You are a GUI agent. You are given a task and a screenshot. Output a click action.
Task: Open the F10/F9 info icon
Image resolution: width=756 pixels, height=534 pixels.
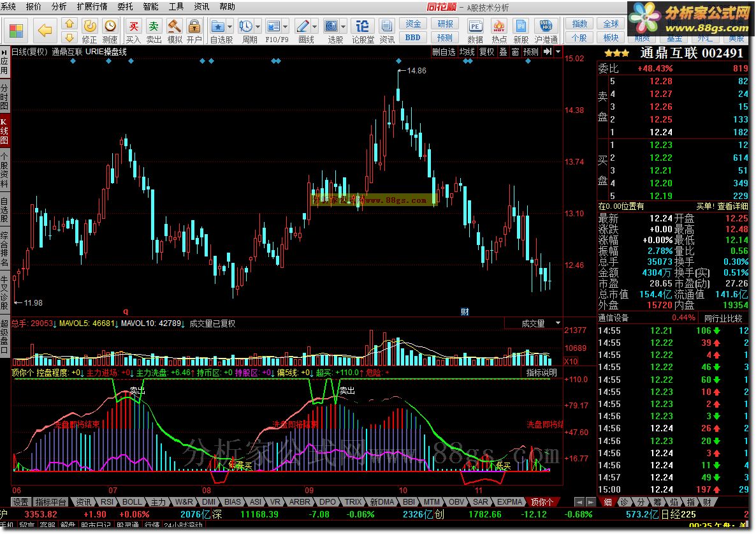point(273,26)
